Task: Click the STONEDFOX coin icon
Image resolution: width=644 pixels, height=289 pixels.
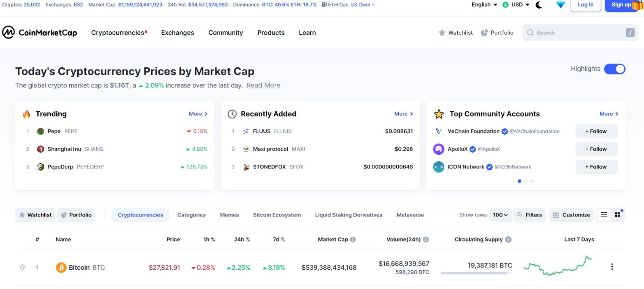Action: [x=246, y=167]
